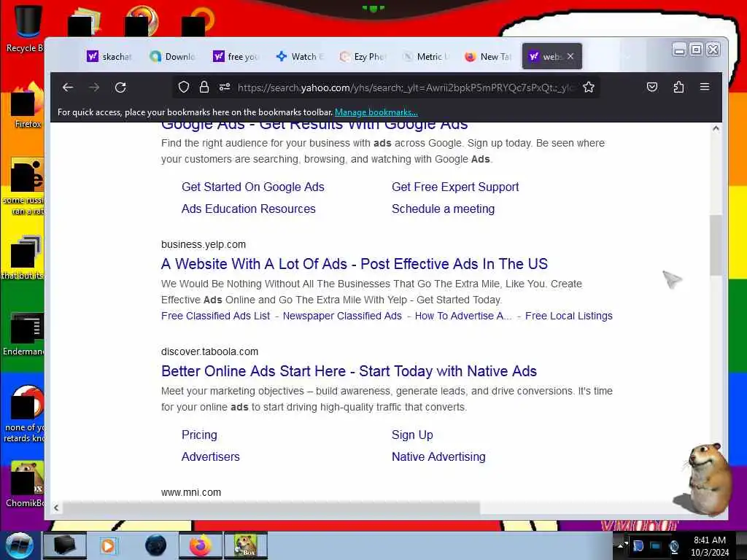
Task: Switch to the 'free you' Yahoo tab
Action: pyautogui.click(x=235, y=57)
